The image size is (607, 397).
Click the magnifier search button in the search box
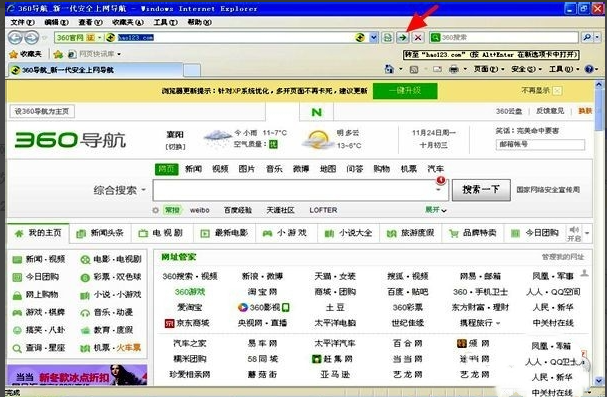coord(587,38)
